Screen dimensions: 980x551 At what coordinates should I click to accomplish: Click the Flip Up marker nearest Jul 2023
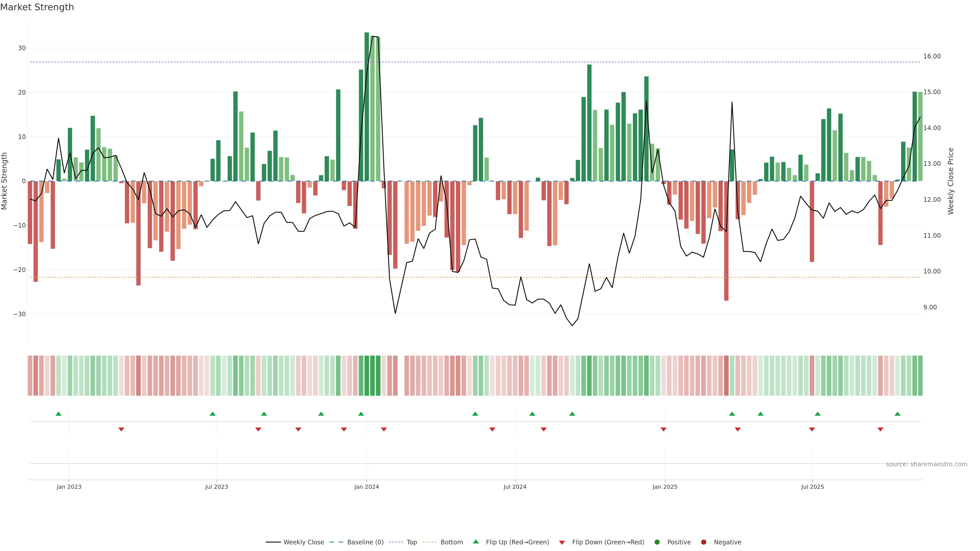click(x=213, y=414)
